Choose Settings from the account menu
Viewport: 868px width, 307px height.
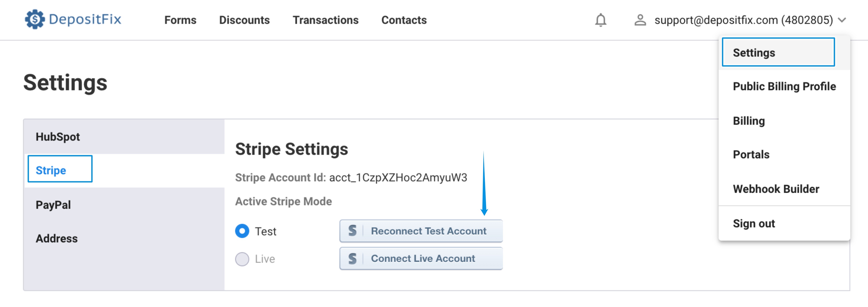[x=778, y=52]
